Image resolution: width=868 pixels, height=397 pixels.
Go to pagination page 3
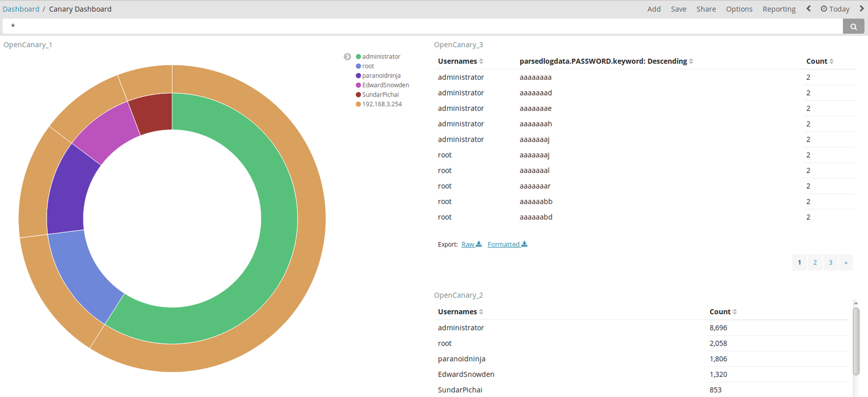click(x=830, y=262)
